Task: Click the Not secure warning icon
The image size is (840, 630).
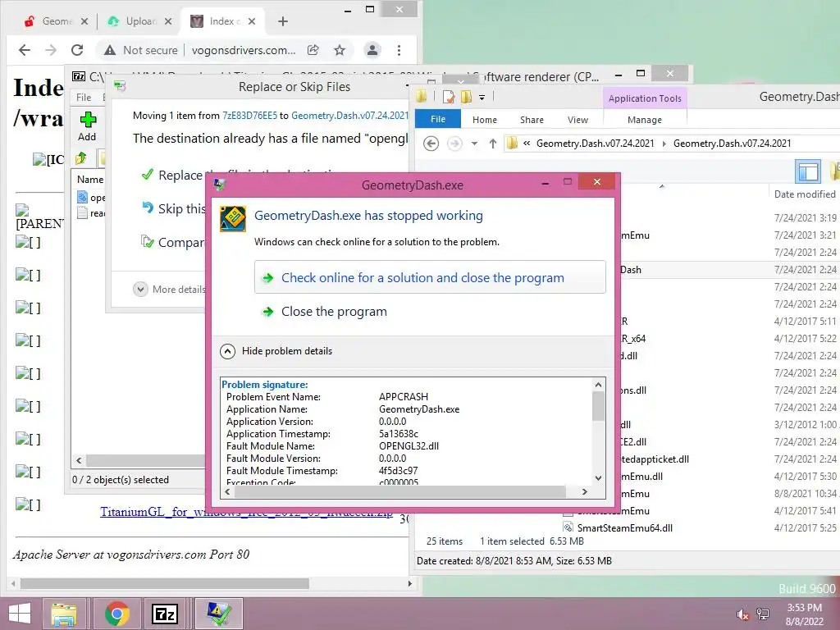Action: coord(110,50)
